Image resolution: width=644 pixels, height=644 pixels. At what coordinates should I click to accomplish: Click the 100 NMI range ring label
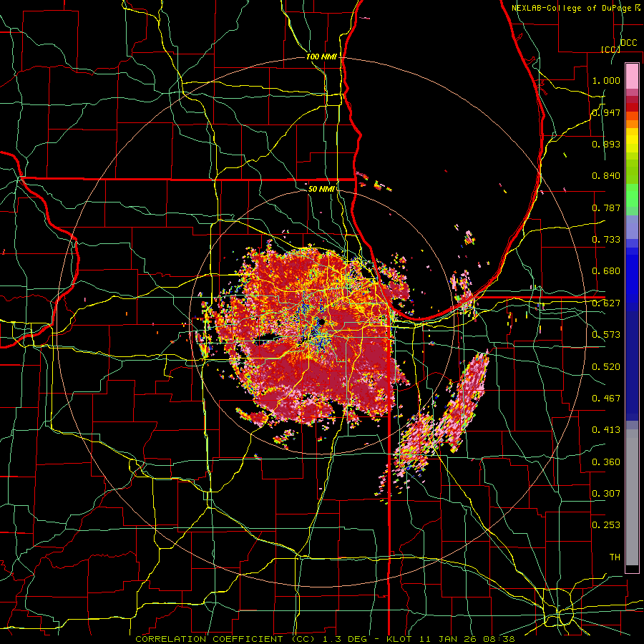[321, 57]
